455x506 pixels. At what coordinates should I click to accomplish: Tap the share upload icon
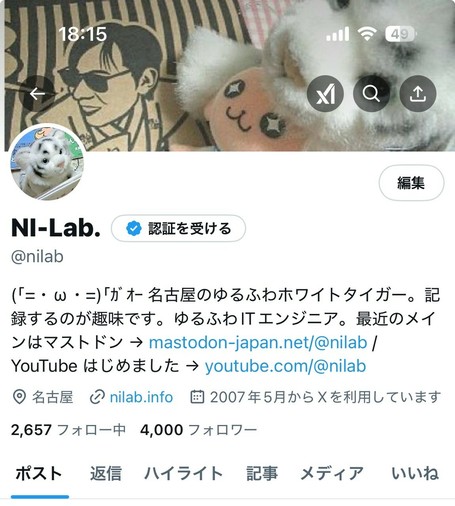[418, 94]
